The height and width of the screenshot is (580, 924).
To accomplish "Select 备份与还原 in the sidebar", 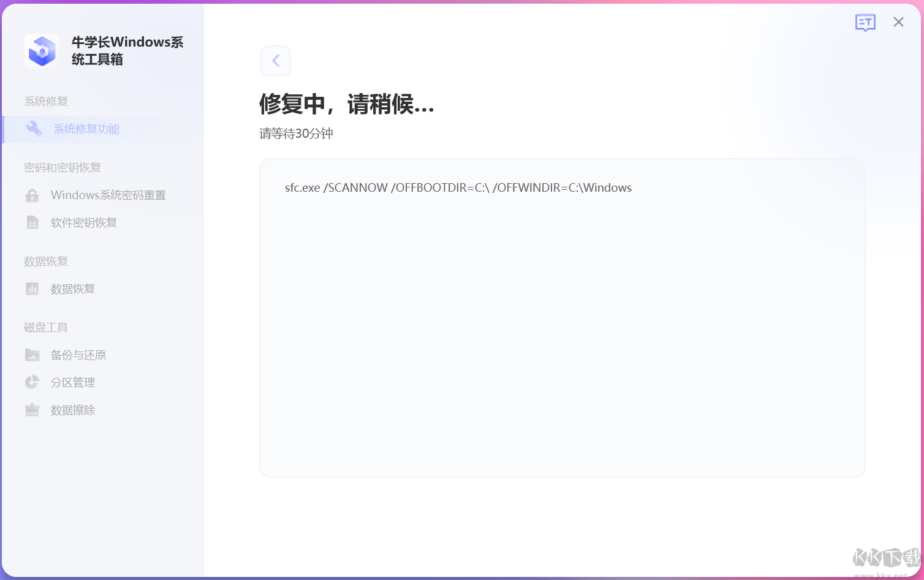I will [x=78, y=355].
